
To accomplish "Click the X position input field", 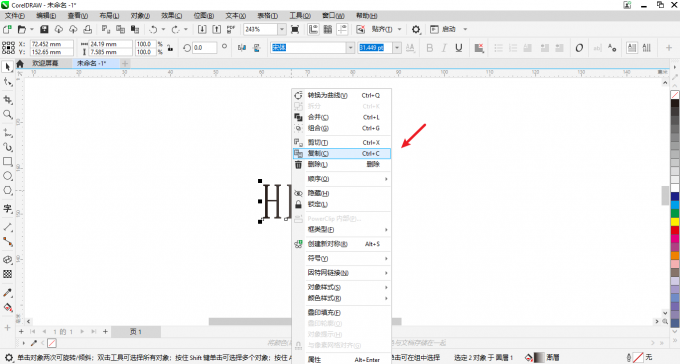I will pos(51,44).
